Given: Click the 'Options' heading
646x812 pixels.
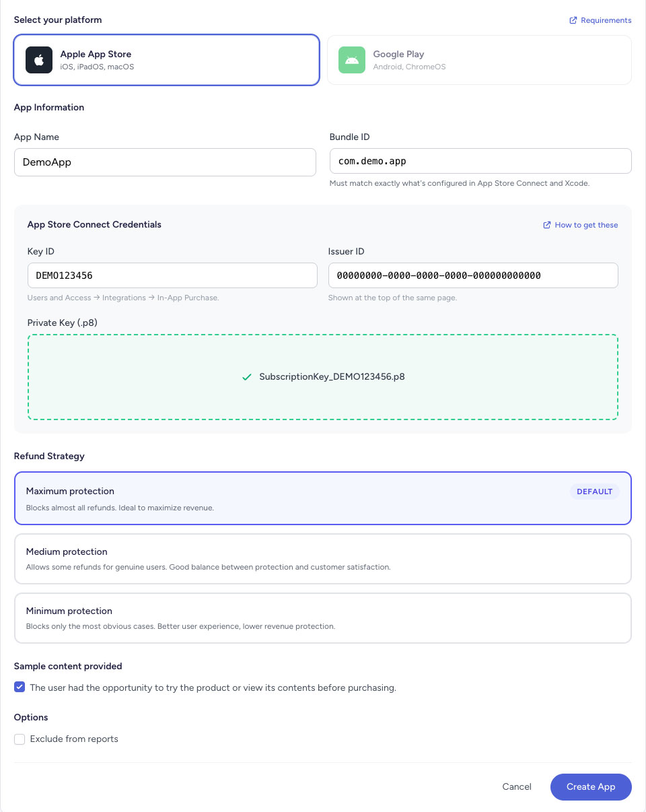Looking at the screenshot, I should coord(31,717).
